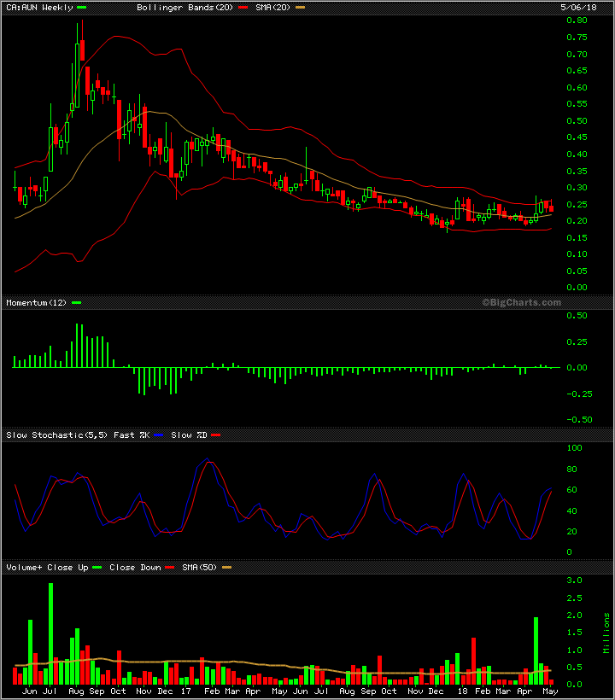Click the 80 stochastic axis label
The height and width of the screenshot is (700, 615).
point(571,470)
